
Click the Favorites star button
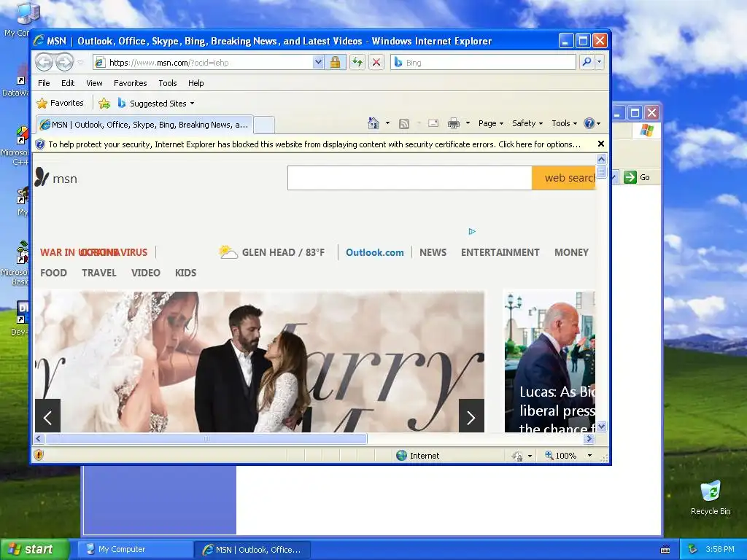click(x=61, y=103)
